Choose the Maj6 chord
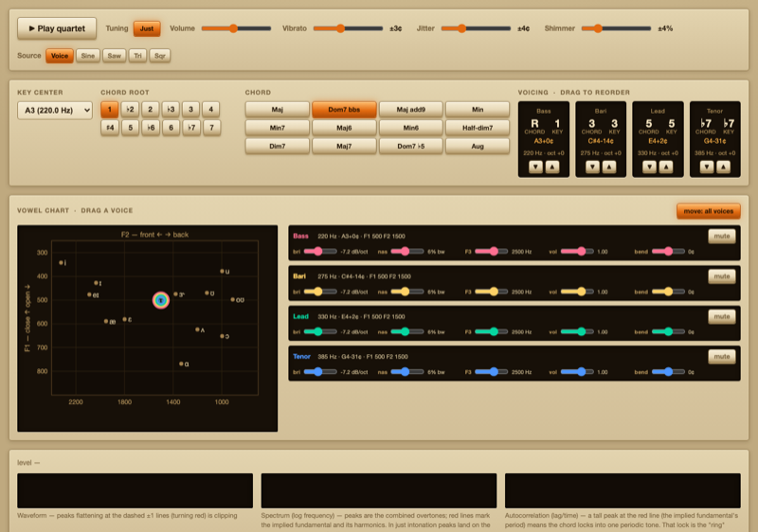Viewport: 758px width, 532px height. click(344, 128)
